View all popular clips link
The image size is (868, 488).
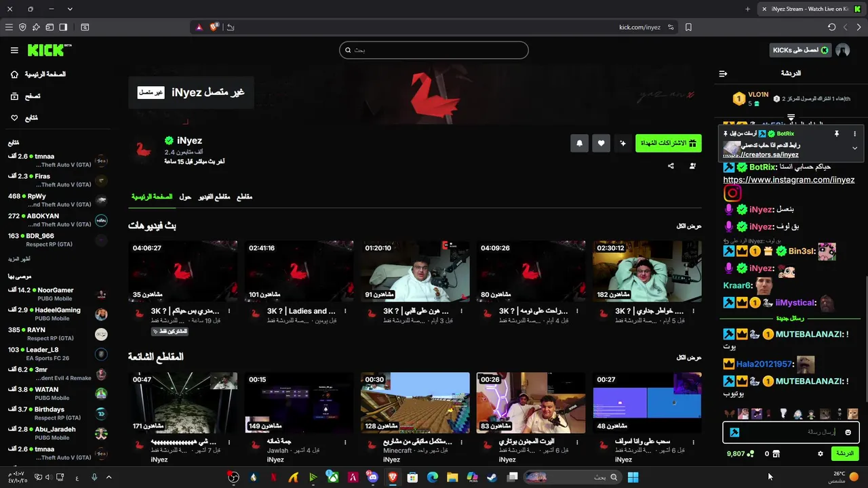689,357
